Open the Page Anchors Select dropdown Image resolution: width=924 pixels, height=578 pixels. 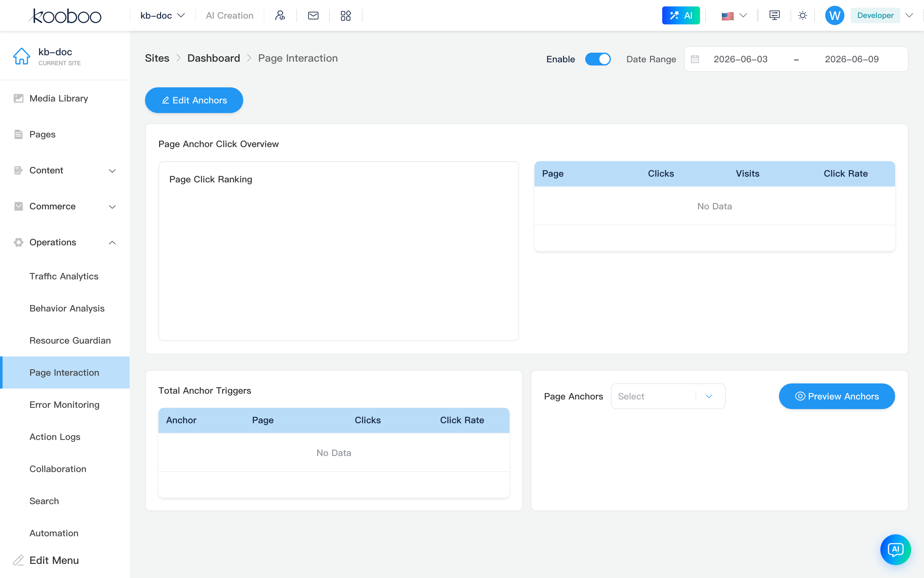[x=668, y=396]
